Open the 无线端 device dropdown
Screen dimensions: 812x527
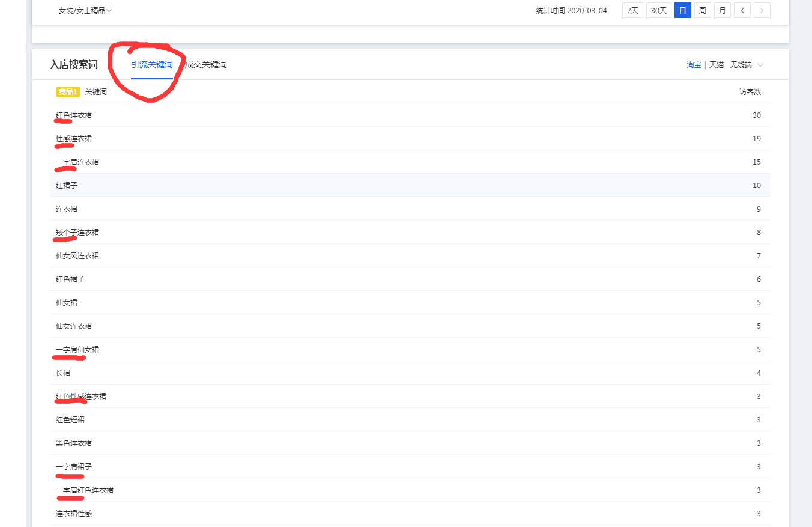pos(747,65)
